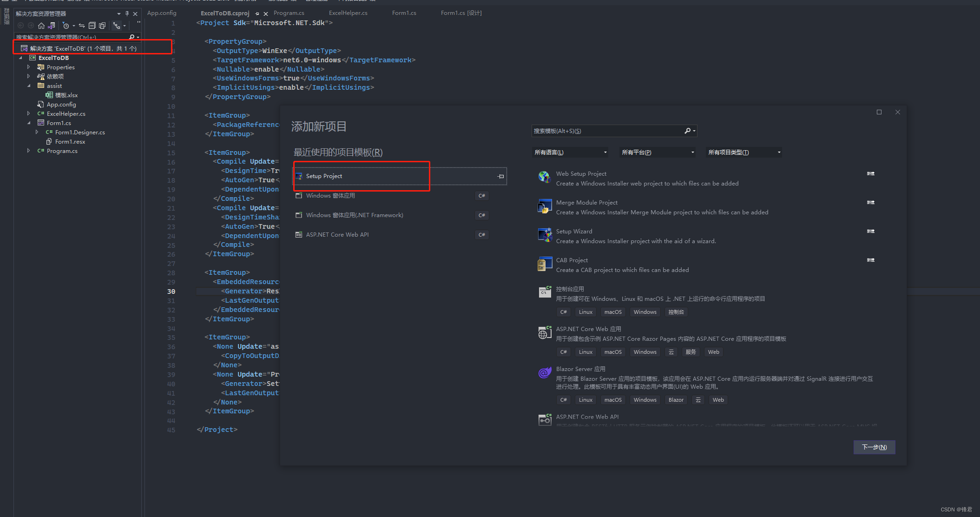
Task: Select Windows 窗体应用(.NET Framework) recent template
Action: point(392,215)
